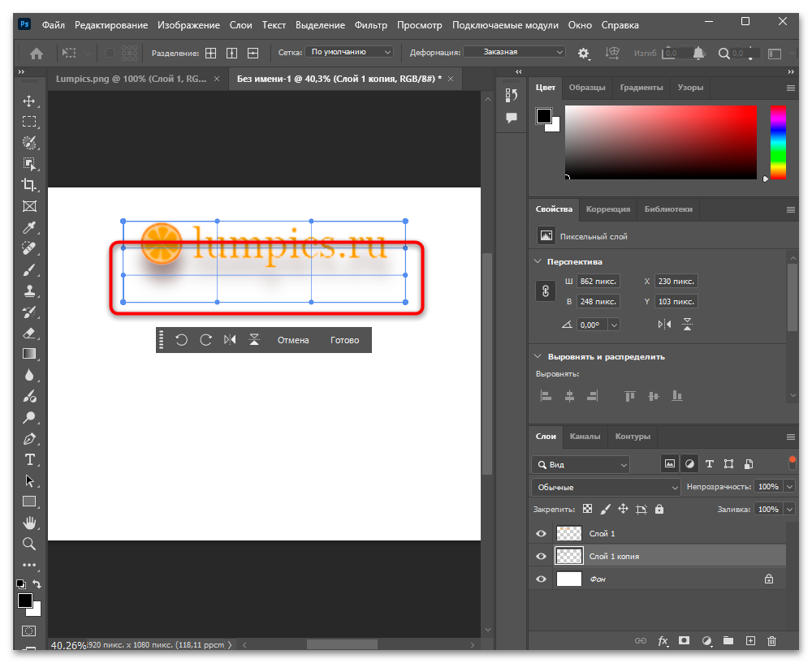Hide layer Слой 1
This screenshot has height=663, width=812.
[x=541, y=534]
